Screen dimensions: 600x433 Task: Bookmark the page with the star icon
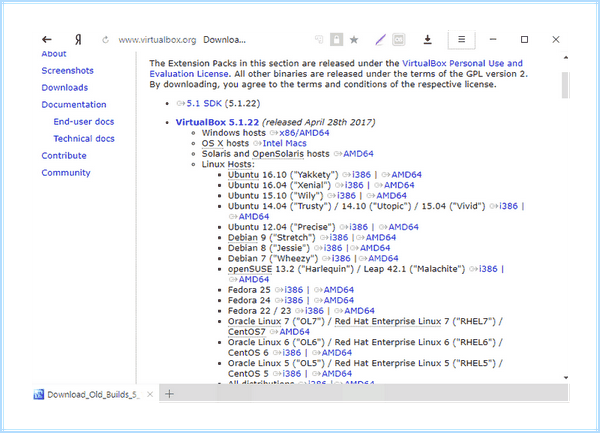[x=354, y=39]
